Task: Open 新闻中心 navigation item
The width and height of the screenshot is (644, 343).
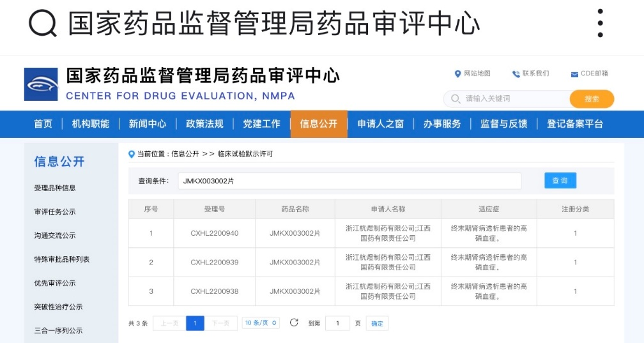Action: click(x=148, y=124)
